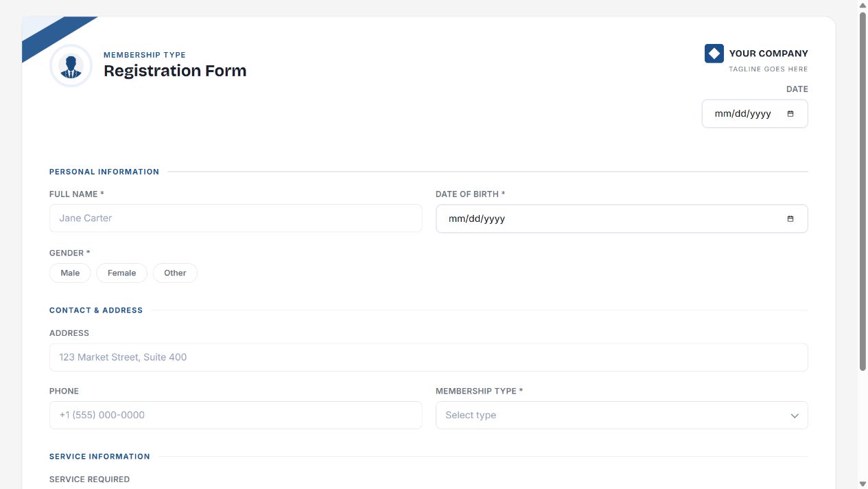The height and width of the screenshot is (489, 868).
Task: Focus the Phone input field
Action: 235,416
